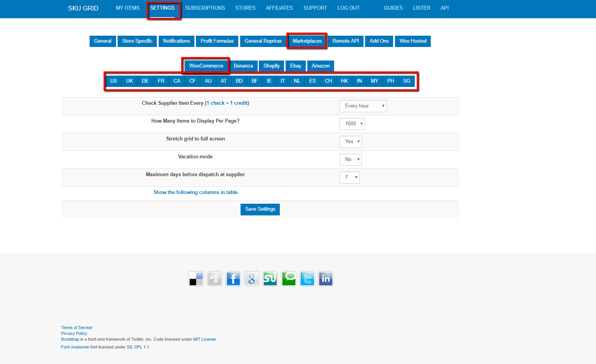Choose the DE country button

click(146, 81)
